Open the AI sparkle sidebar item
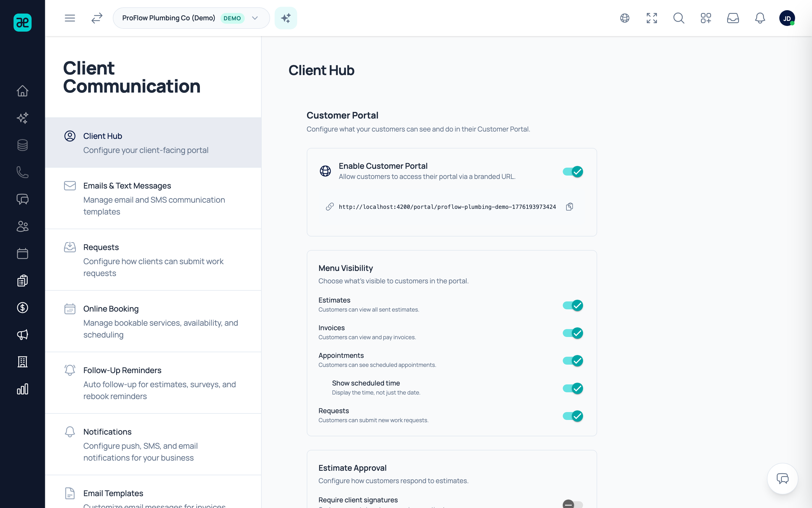This screenshot has height=508, width=812. tap(23, 118)
